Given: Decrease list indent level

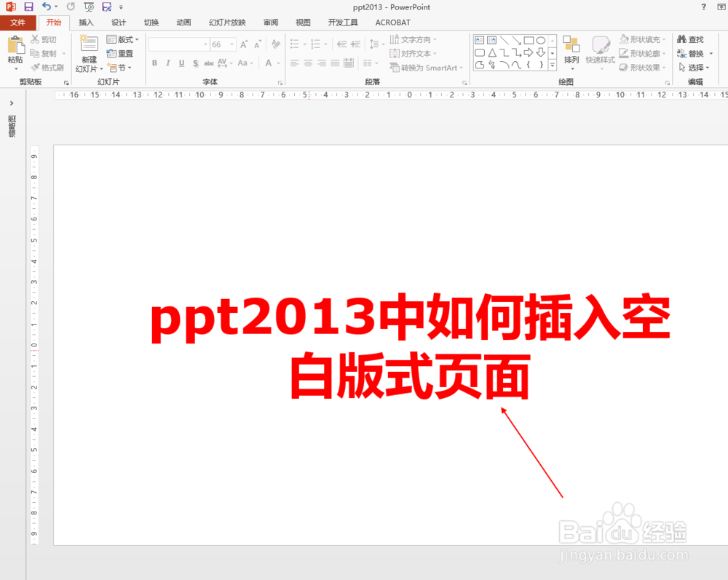Looking at the screenshot, I should click(x=341, y=44).
